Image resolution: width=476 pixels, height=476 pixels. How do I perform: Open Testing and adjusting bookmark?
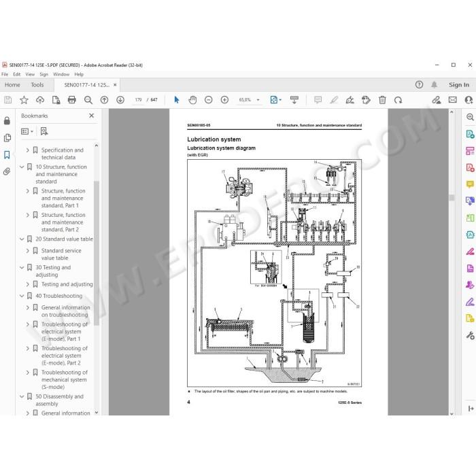67,284
